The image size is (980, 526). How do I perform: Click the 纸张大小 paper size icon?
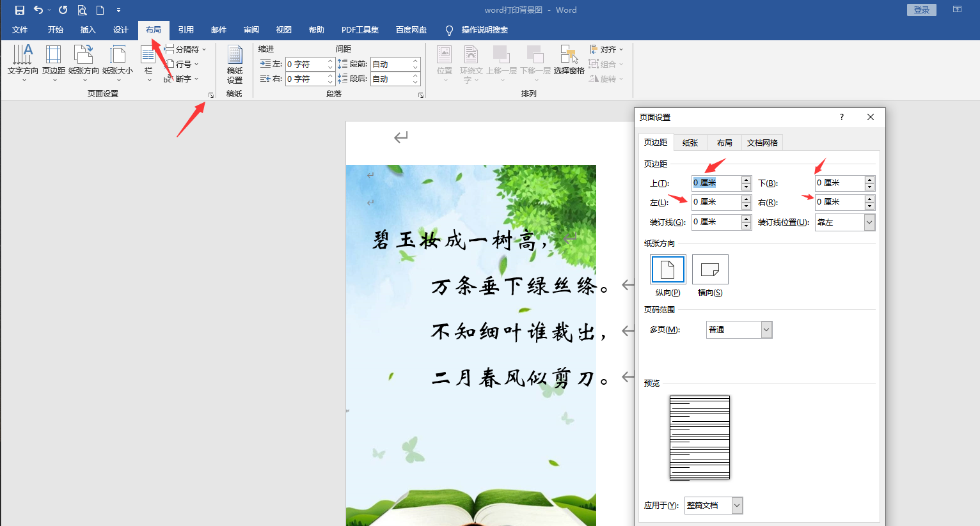118,62
